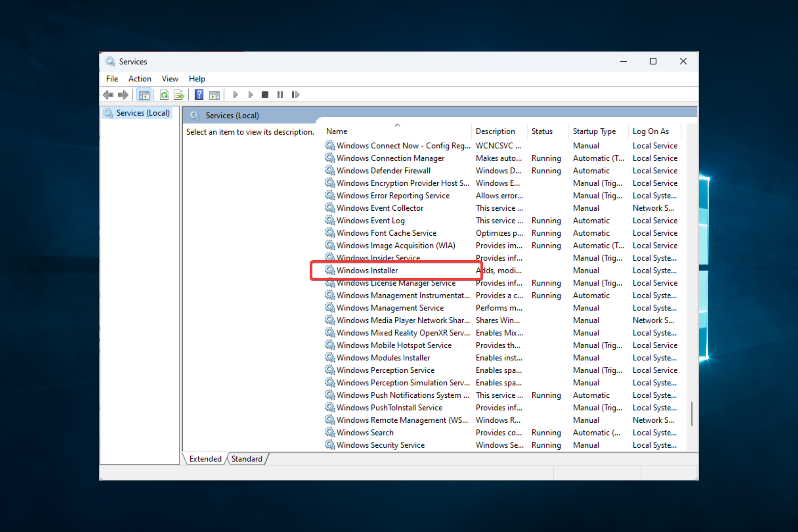Image resolution: width=798 pixels, height=532 pixels.
Task: Click gear icon beside Windows Defender Firewall
Action: [x=330, y=170]
